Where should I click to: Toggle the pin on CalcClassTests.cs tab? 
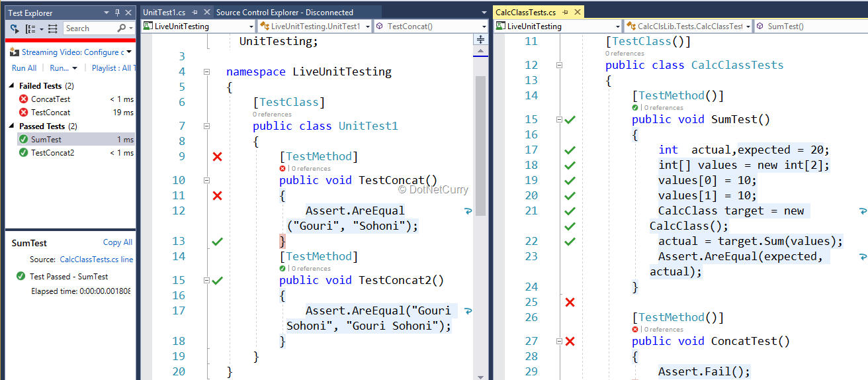565,13
